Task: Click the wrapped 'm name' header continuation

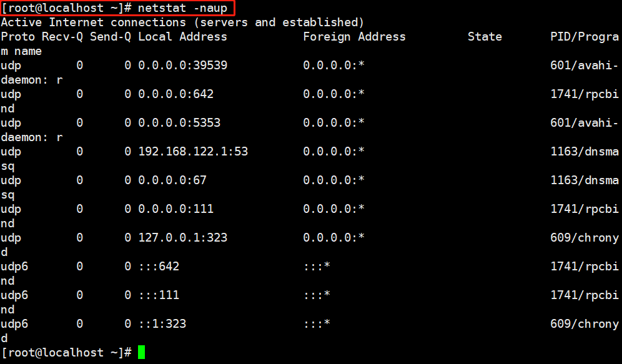Action: click(21, 51)
